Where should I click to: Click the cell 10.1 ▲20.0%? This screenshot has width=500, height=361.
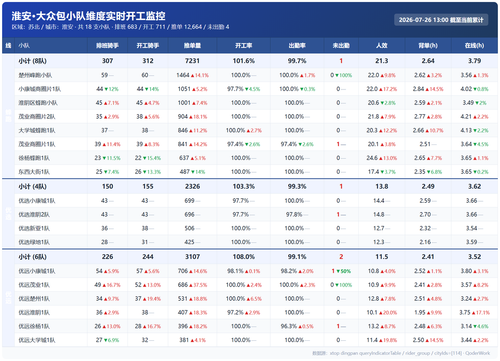[382, 312]
